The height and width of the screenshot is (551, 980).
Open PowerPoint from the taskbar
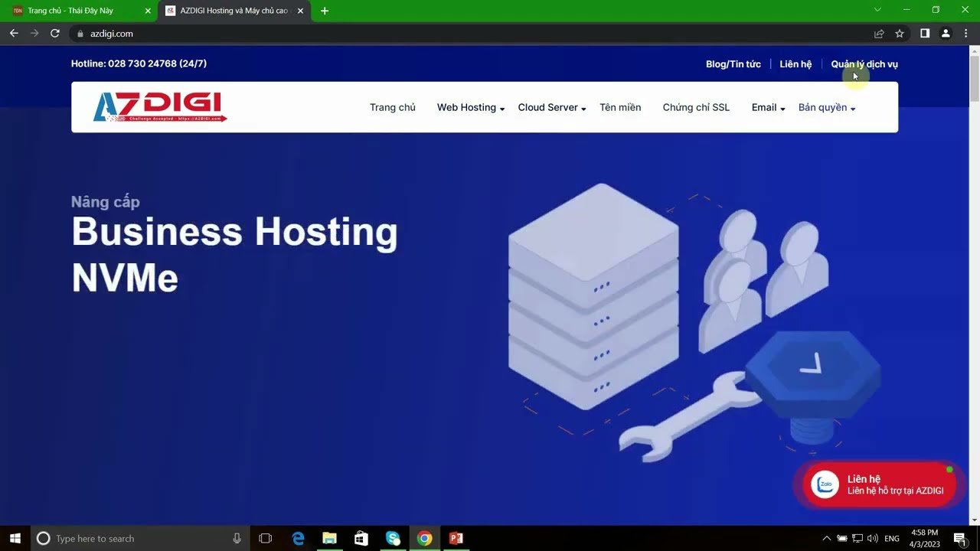tap(456, 538)
